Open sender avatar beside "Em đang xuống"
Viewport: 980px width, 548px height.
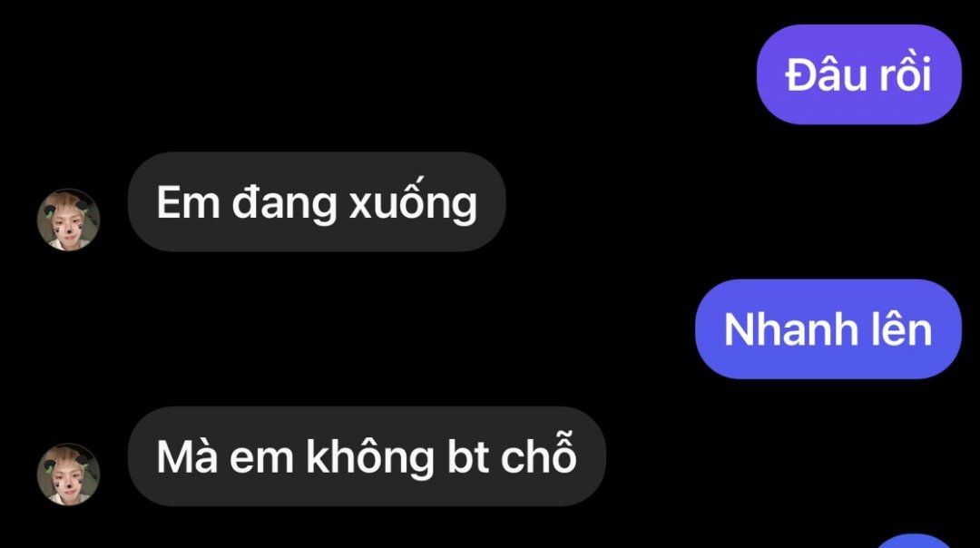point(69,220)
